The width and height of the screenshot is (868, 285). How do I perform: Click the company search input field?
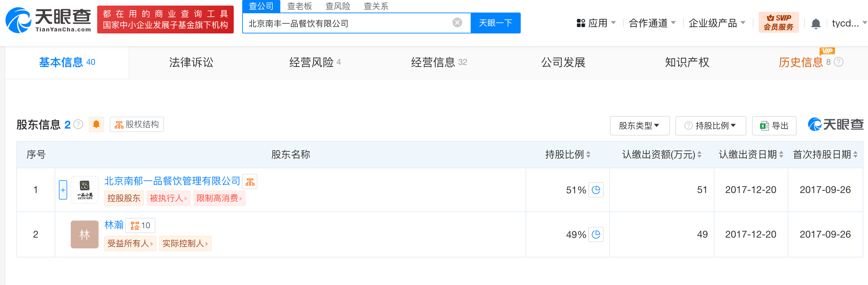click(x=348, y=23)
